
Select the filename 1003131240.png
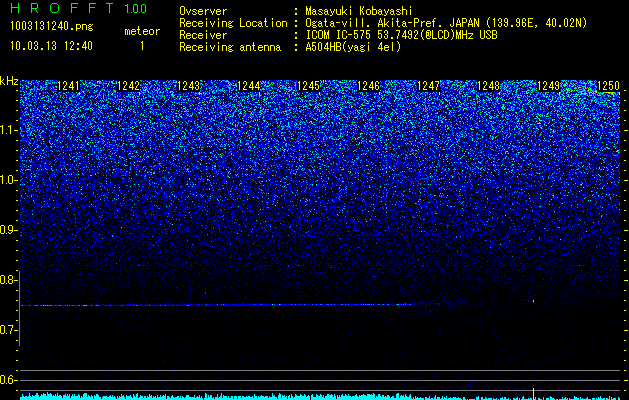coord(52,26)
